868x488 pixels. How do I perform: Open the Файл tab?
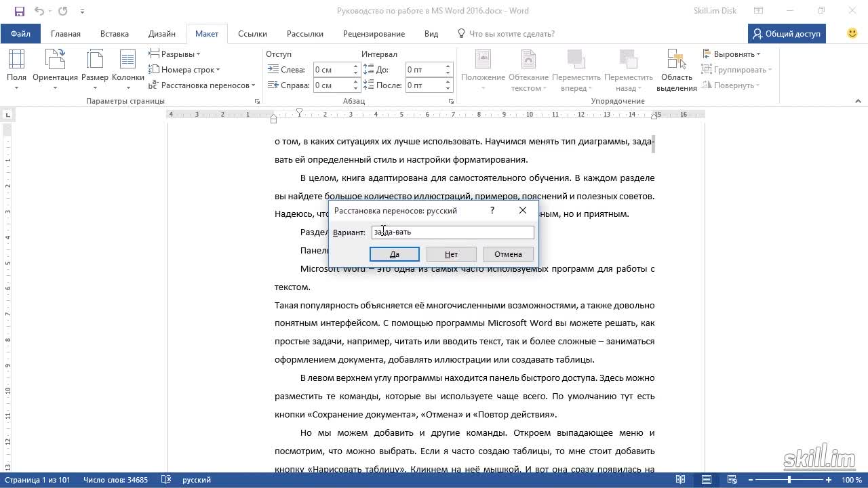click(20, 33)
